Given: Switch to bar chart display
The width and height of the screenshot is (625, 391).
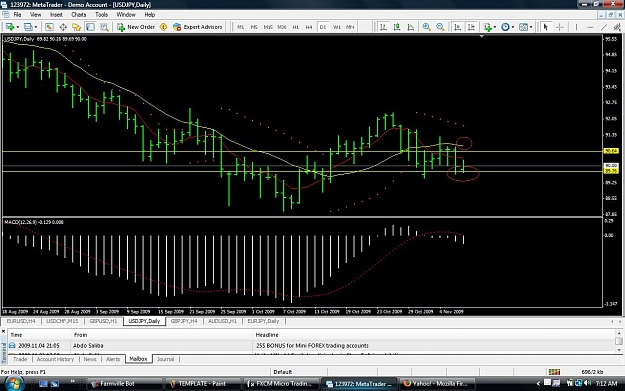Looking at the screenshot, I should 383,27.
